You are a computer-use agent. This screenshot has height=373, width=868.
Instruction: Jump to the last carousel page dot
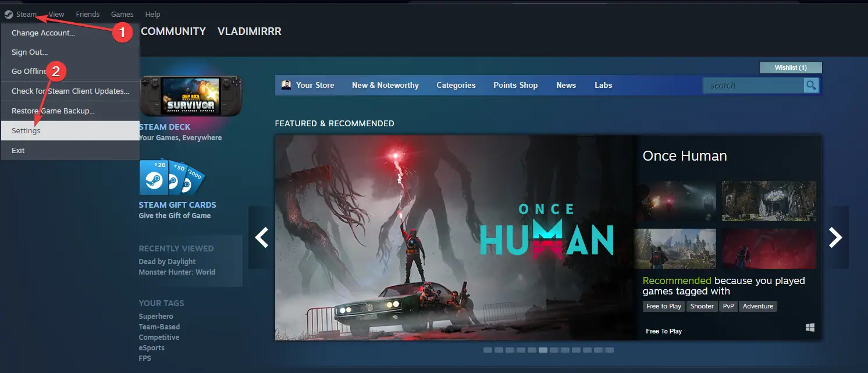pos(609,350)
